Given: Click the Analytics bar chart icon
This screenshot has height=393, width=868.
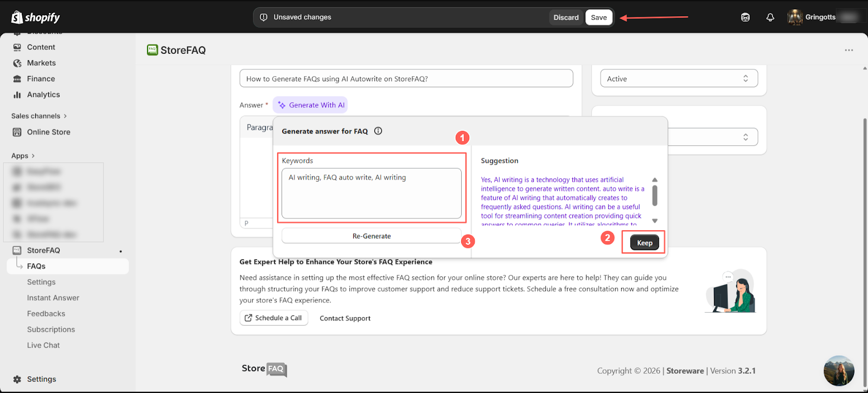Looking at the screenshot, I should pos(17,94).
